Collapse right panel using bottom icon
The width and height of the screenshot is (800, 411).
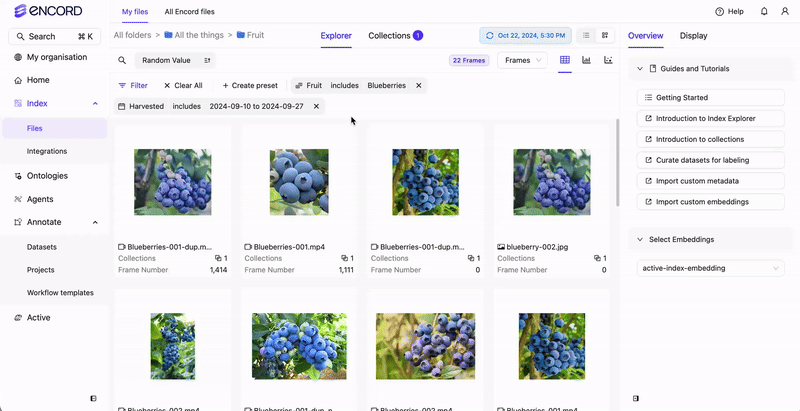[x=636, y=398]
